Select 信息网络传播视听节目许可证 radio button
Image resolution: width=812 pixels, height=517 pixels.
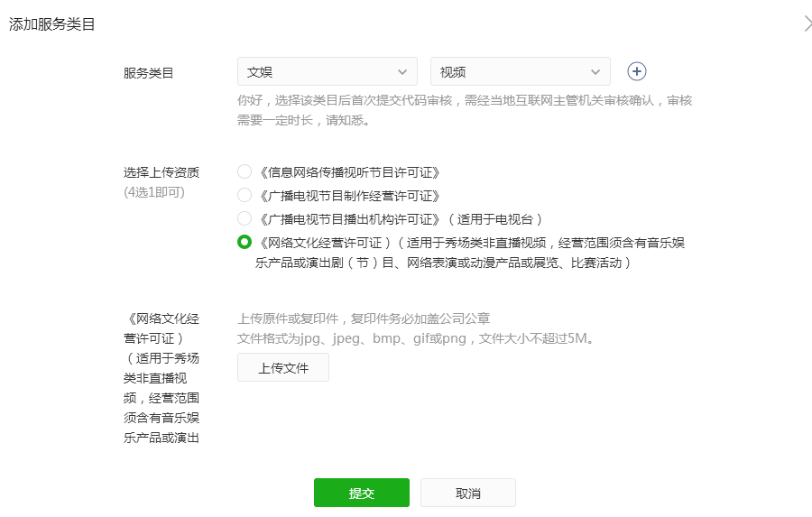pos(245,171)
